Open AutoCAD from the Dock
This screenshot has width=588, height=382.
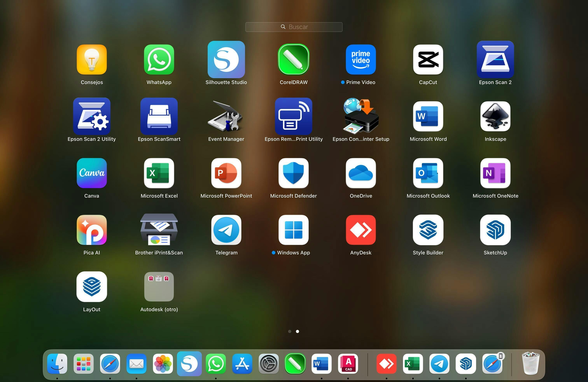[348, 364]
